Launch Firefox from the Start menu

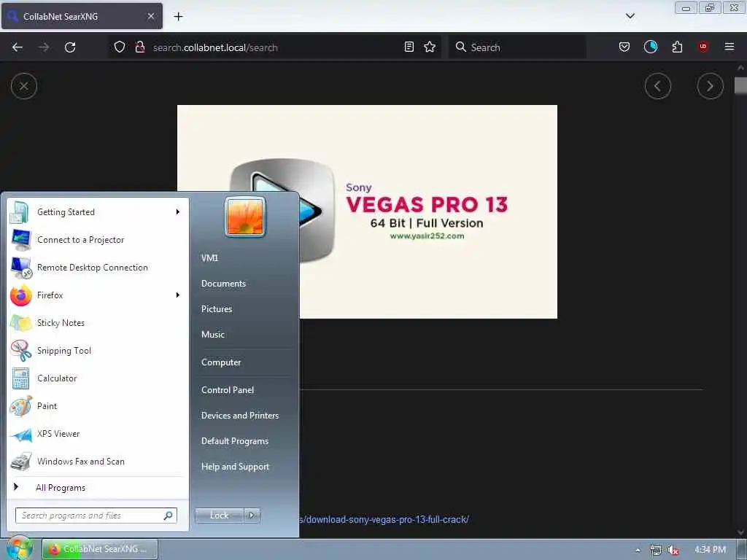click(98, 295)
